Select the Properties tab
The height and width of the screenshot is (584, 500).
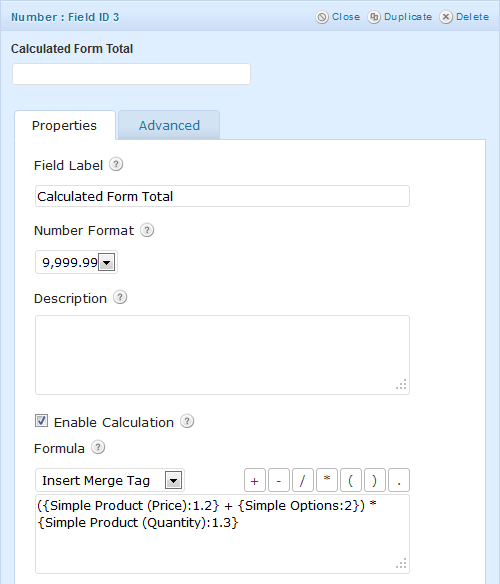tap(64, 125)
